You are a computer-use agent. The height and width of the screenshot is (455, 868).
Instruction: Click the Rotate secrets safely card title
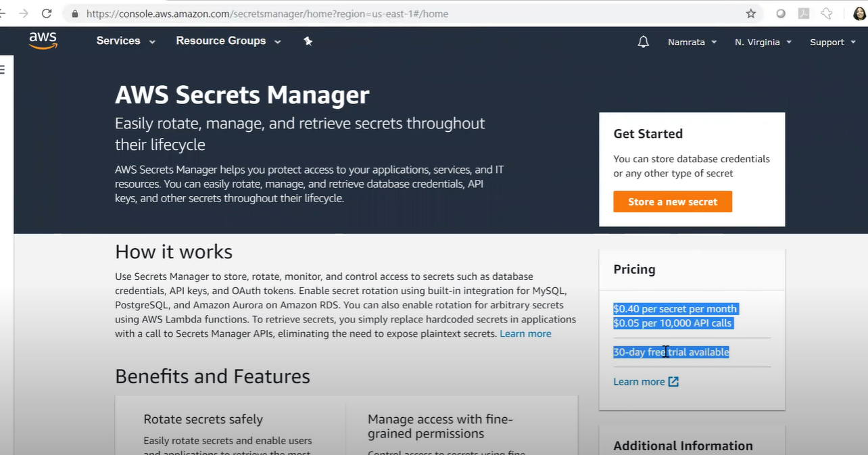[203, 419]
